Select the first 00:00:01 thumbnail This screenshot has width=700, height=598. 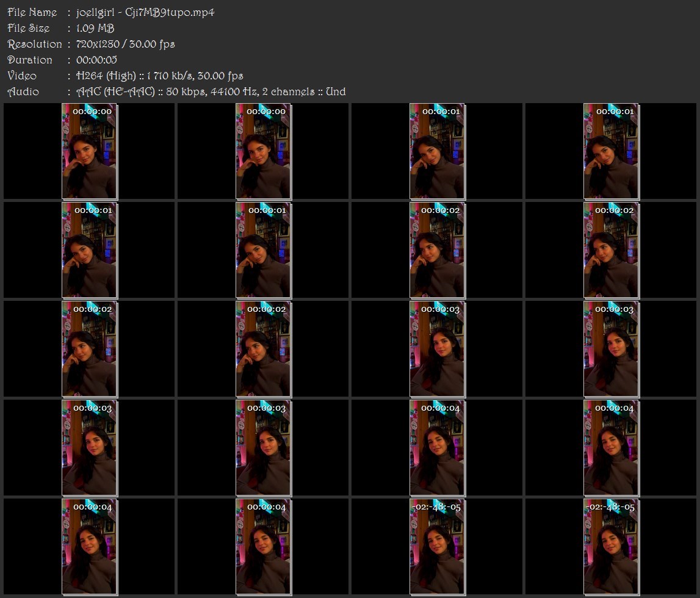point(438,151)
